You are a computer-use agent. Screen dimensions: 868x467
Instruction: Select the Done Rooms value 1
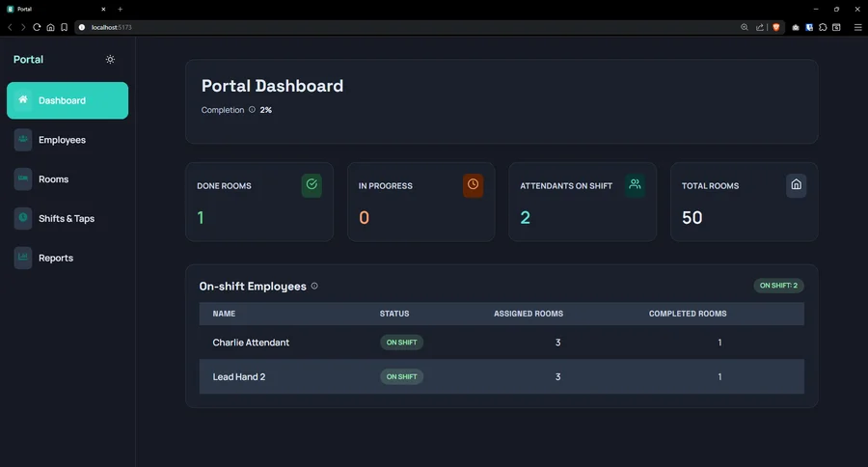tap(201, 217)
